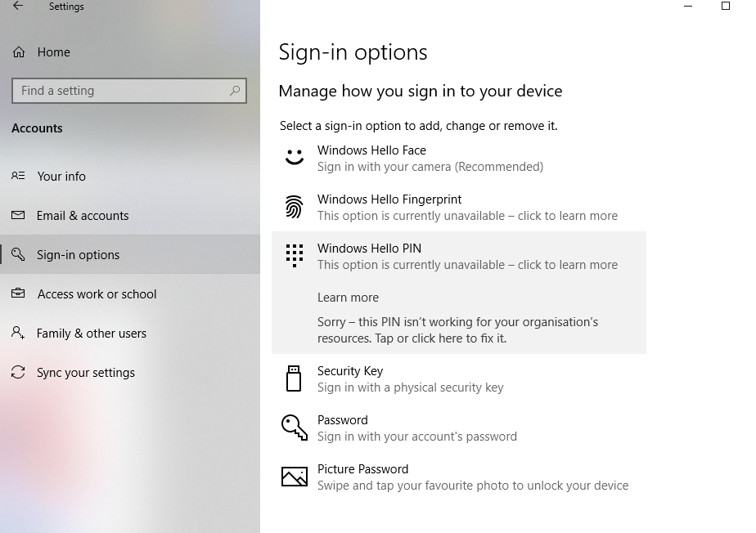Click 'Manage how you sign in to your device'
Viewport: 756px width, 533px height.
click(x=421, y=91)
